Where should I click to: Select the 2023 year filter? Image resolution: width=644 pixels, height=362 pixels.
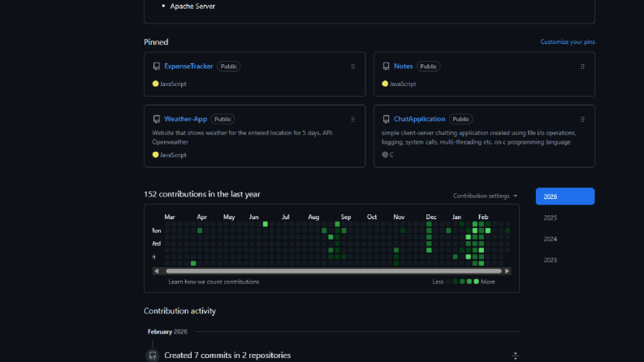[x=551, y=260]
